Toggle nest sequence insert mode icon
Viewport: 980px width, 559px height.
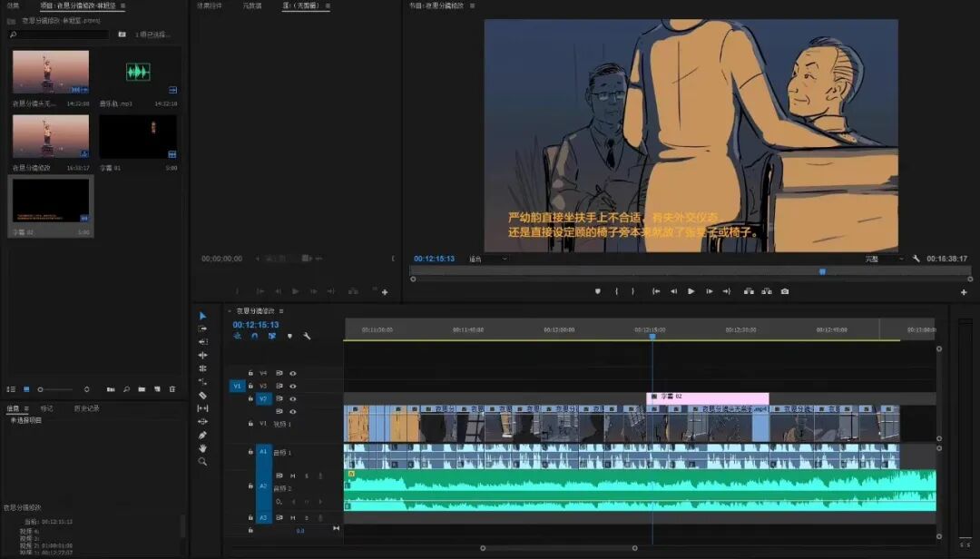coord(237,336)
